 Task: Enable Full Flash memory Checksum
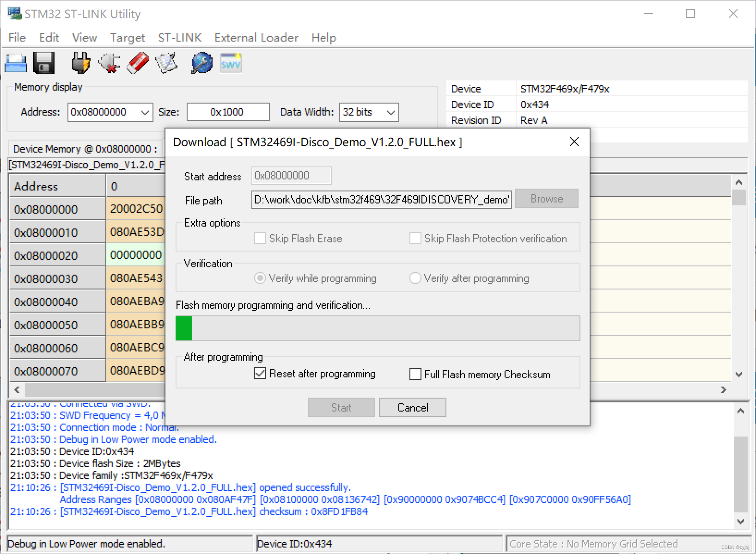click(415, 374)
